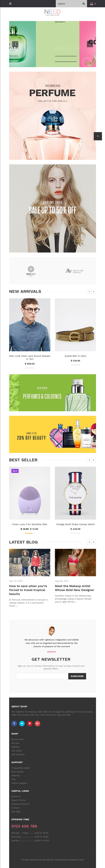Open the hamburger menu icon
The image size is (105, 868).
10,4
